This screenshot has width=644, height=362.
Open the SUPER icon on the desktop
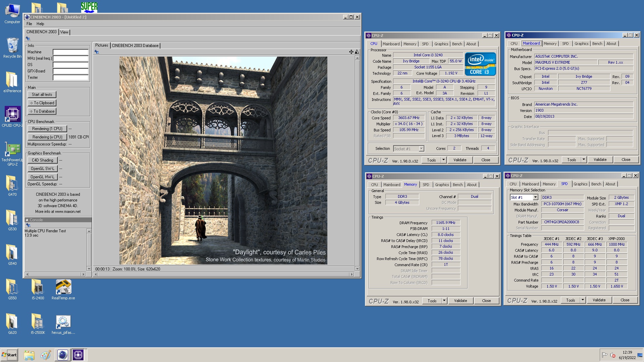point(89,7)
